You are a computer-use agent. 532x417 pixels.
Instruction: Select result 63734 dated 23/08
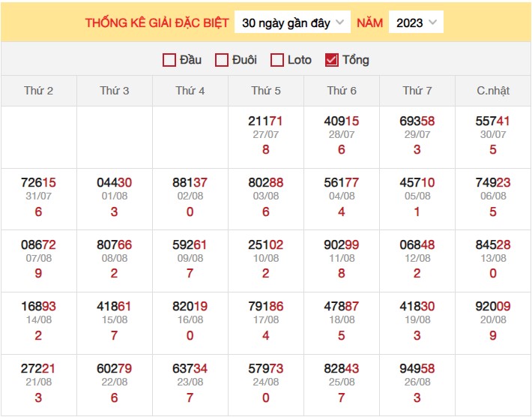click(x=190, y=368)
